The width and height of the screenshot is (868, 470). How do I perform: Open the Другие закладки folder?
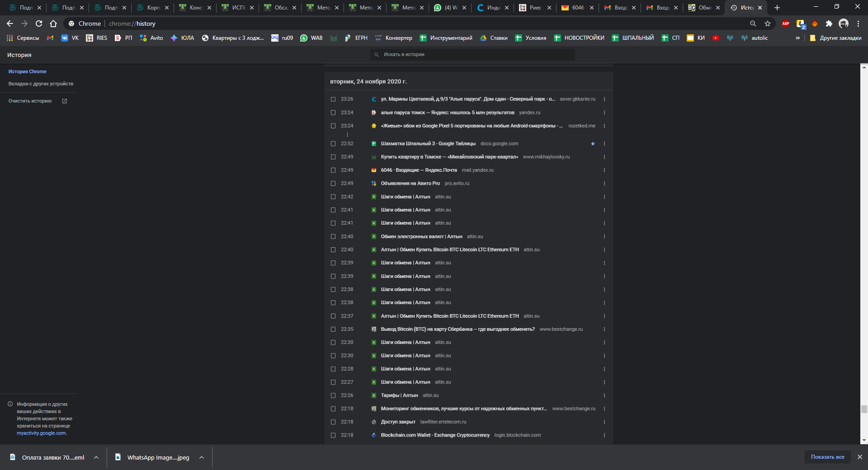[835, 38]
